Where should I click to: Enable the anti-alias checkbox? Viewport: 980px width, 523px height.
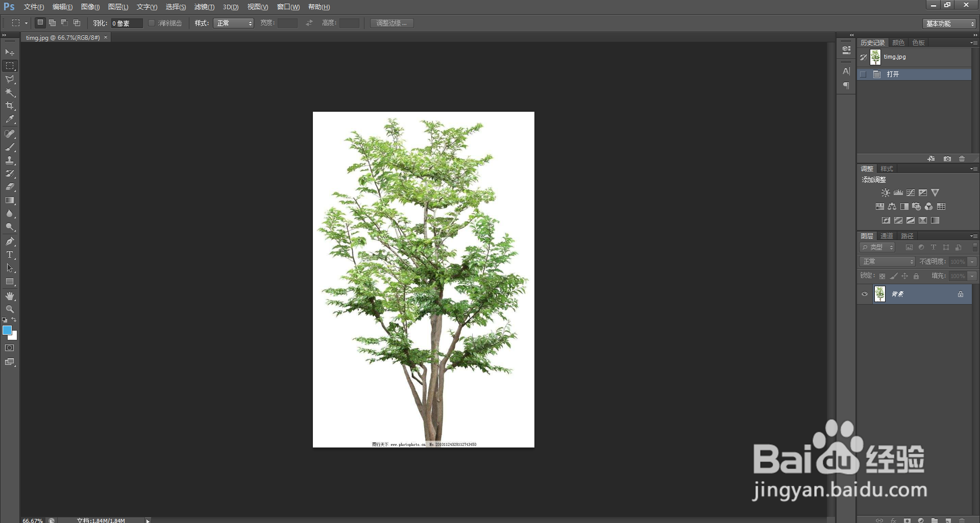click(x=152, y=23)
